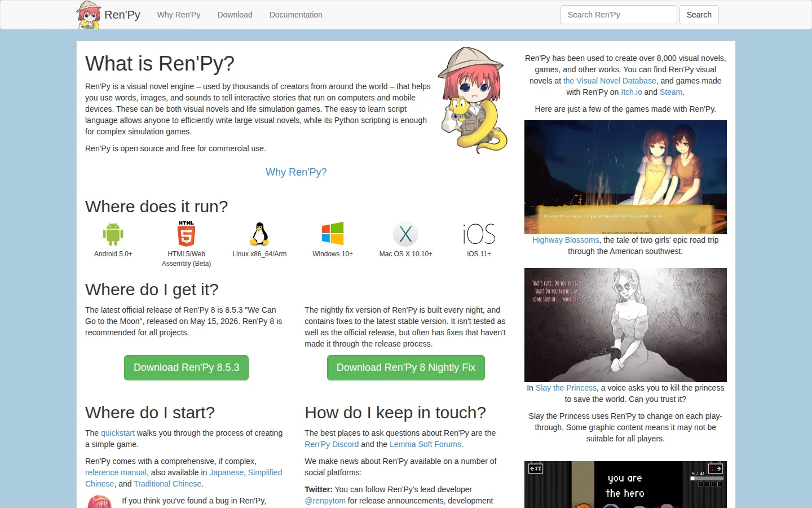Click the Android robot icon
Screen dimensions: 812x508
113,234
